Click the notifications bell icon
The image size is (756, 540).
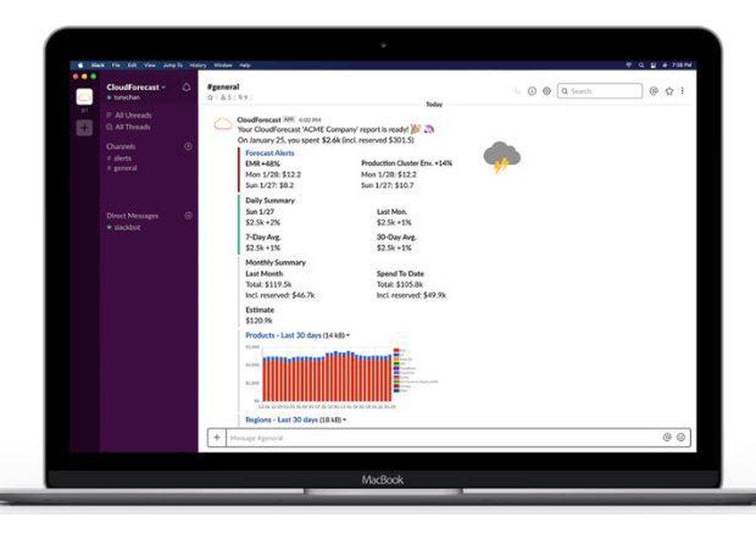tap(186, 87)
